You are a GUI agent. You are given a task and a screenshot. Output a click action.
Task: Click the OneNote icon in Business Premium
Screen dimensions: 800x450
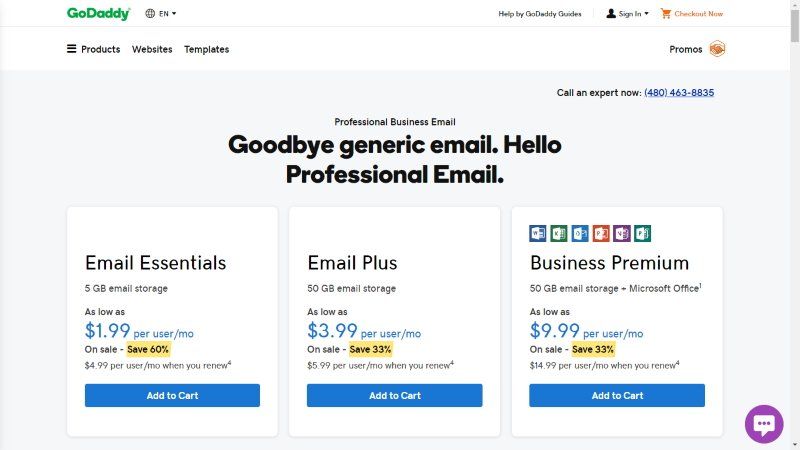[622, 234]
